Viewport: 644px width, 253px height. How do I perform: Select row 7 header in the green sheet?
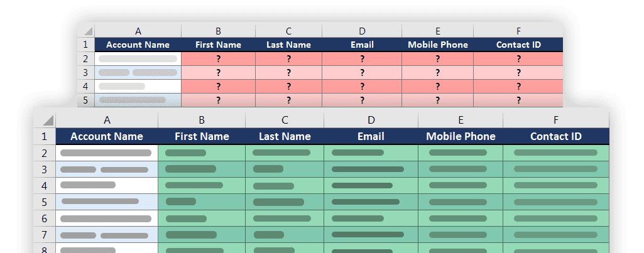pos(45,235)
